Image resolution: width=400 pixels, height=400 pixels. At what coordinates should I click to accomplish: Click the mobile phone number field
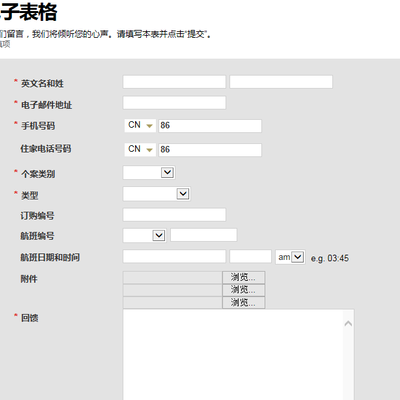tap(210, 126)
